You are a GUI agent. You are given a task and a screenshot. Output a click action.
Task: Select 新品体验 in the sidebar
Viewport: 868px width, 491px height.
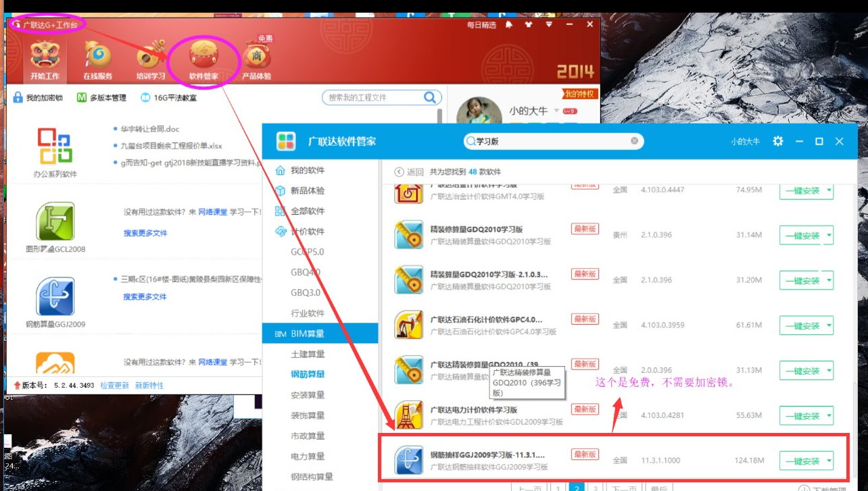pos(308,190)
